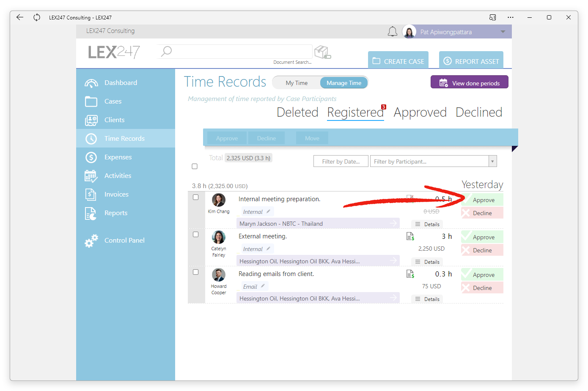The width and height of the screenshot is (588, 391).
Task: Decline the Reading emails from client record
Action: 482,288
